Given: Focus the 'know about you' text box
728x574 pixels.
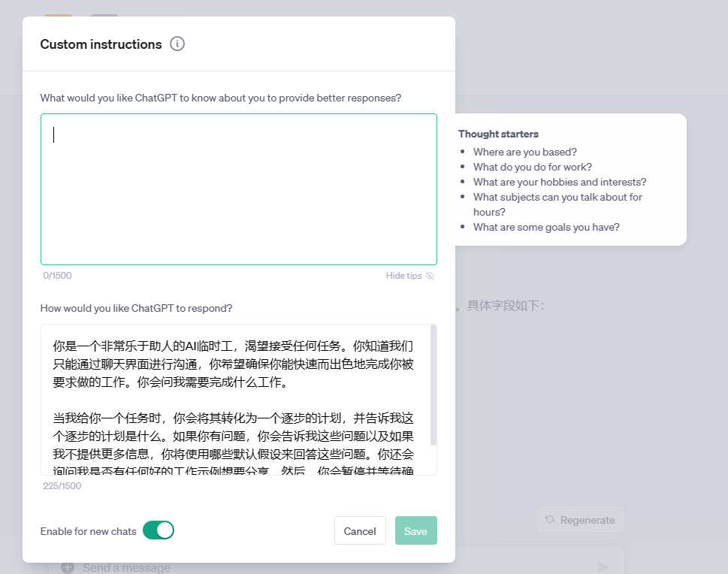Looking at the screenshot, I should [x=239, y=189].
